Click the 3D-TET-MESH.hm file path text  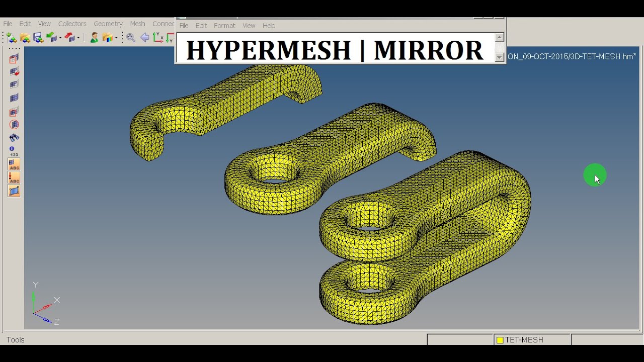pyautogui.click(x=572, y=56)
